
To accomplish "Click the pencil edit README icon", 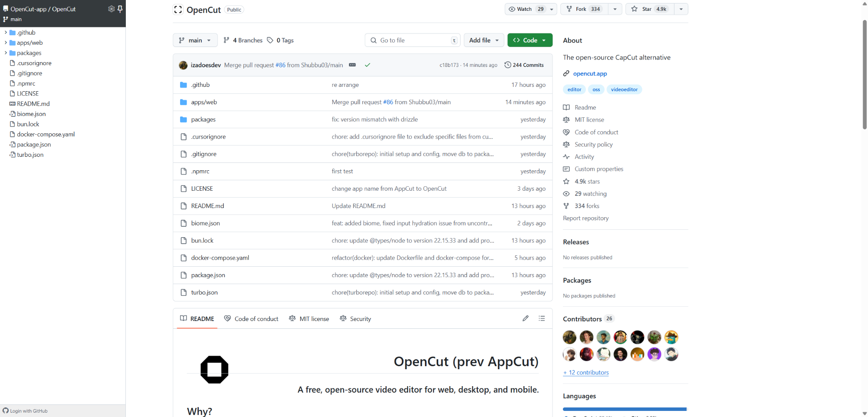I will [x=526, y=318].
